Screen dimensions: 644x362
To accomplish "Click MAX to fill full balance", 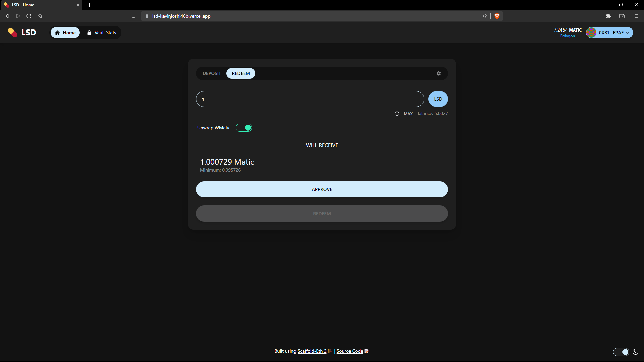I will click(408, 114).
